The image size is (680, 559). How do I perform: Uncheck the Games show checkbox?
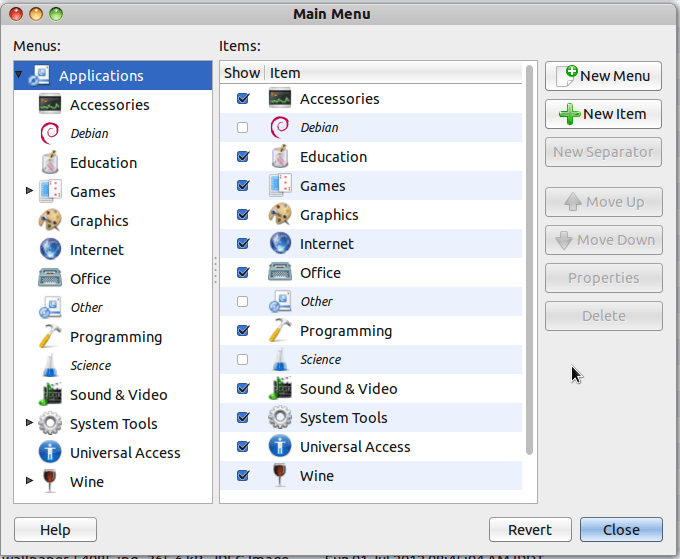tap(242, 186)
